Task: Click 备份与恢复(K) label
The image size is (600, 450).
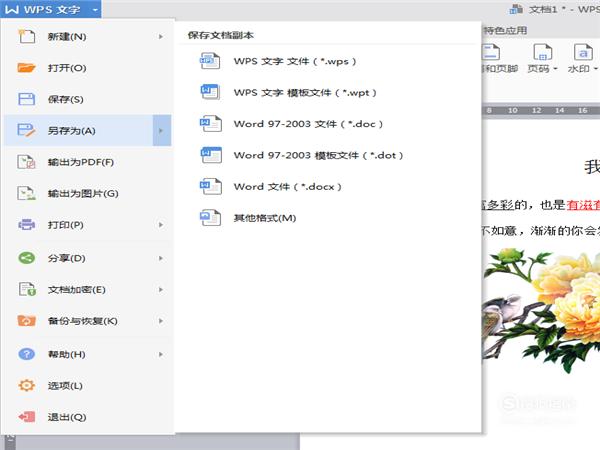Action: [83, 321]
